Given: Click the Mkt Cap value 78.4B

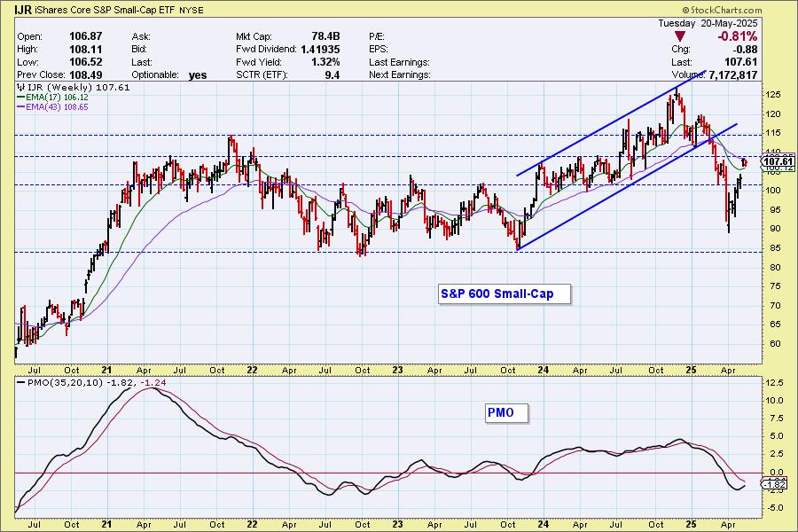Looking at the screenshot, I should coord(325,36).
